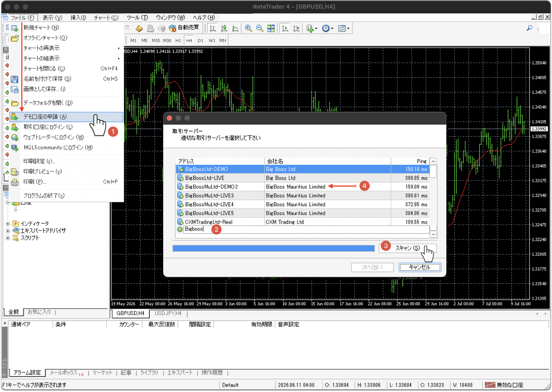Choose プログラムの終了 to exit
This screenshot has width=552, height=392.
pyautogui.click(x=66, y=196)
